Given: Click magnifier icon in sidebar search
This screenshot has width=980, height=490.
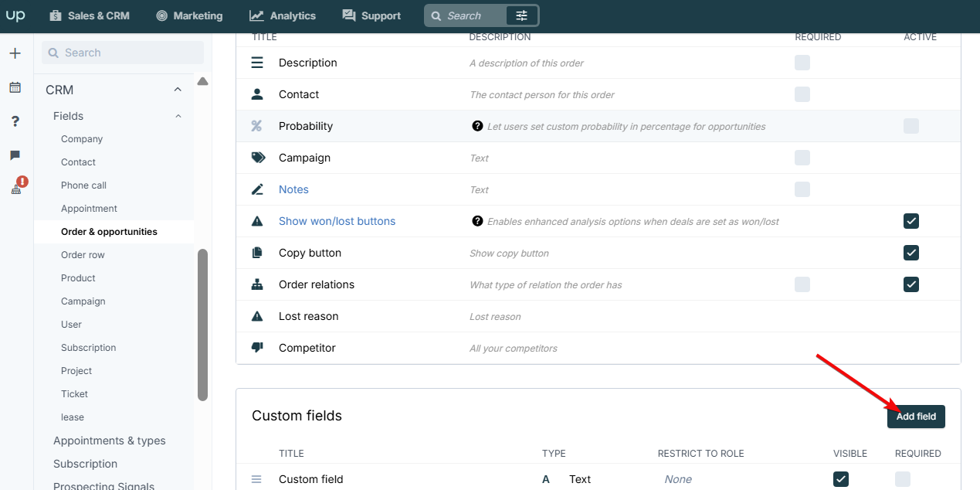Looking at the screenshot, I should [54, 53].
